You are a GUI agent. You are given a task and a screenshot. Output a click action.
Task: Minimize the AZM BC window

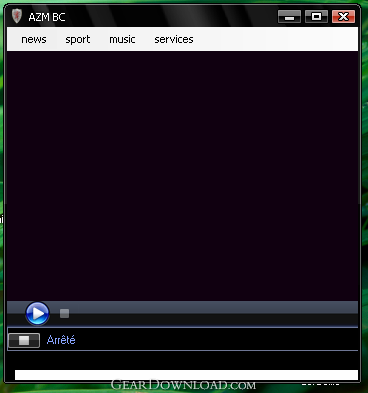(x=289, y=16)
